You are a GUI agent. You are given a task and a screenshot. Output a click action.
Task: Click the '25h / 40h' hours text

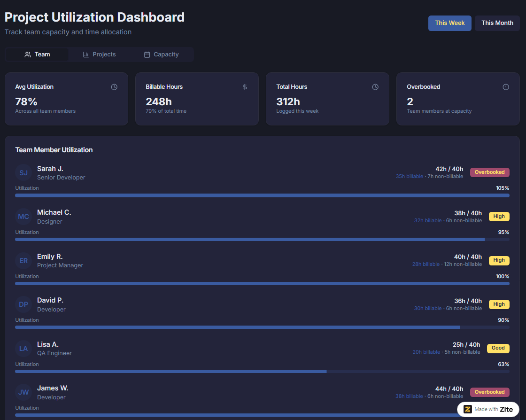pos(466,345)
